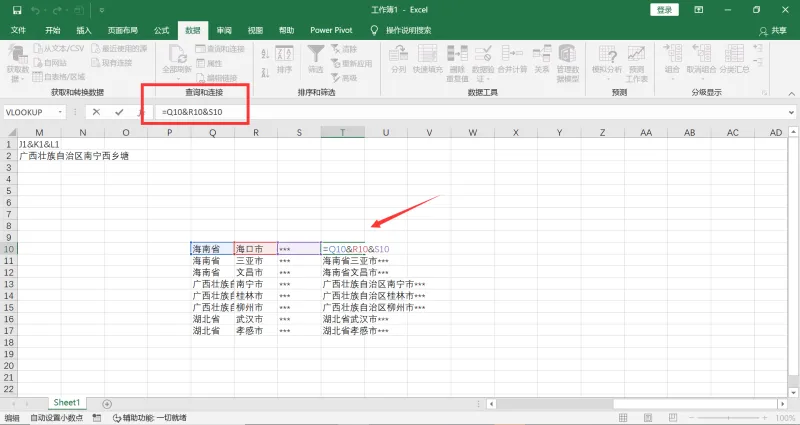Click the confirm checkmark in formula bar
Viewport: 800px width, 425px height.
click(119, 112)
